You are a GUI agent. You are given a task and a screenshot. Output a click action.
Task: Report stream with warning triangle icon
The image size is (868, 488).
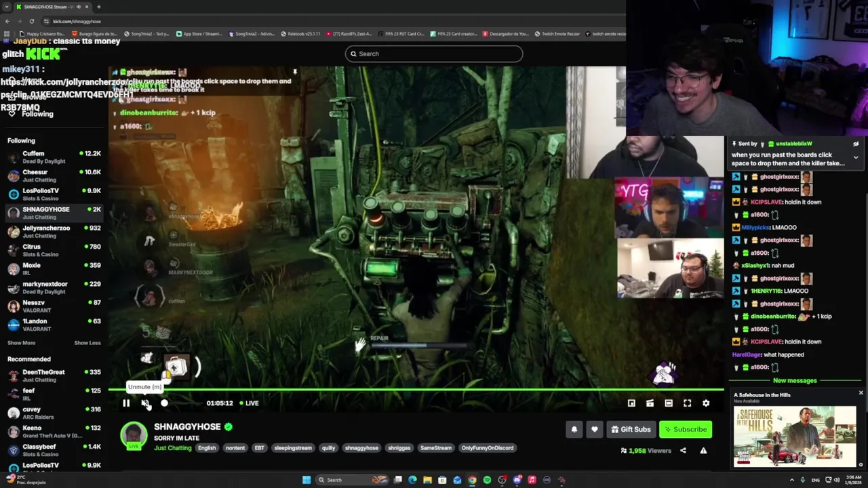coord(703,451)
